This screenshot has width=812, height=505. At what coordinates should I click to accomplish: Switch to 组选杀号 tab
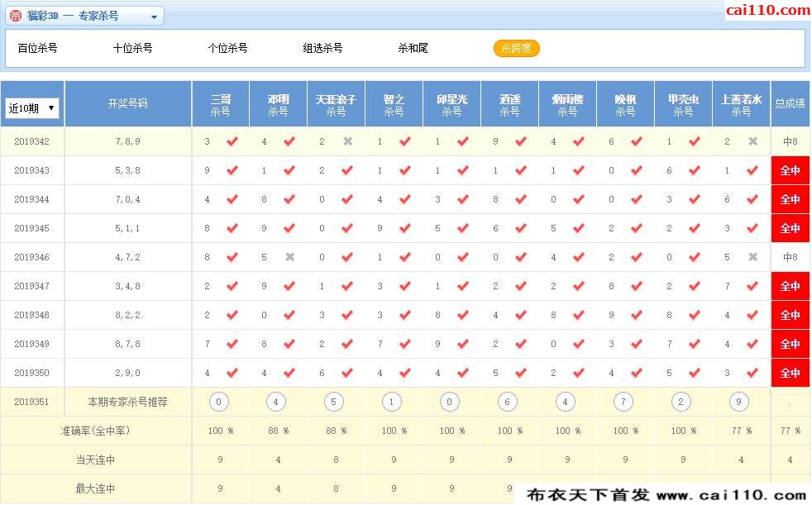(x=322, y=48)
